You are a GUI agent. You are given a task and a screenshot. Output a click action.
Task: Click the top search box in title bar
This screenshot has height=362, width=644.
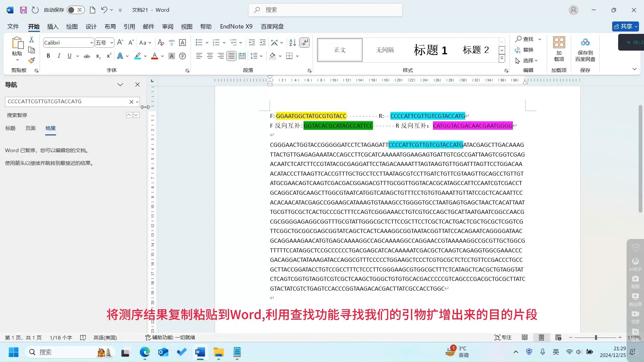pyautogui.click(x=325, y=10)
